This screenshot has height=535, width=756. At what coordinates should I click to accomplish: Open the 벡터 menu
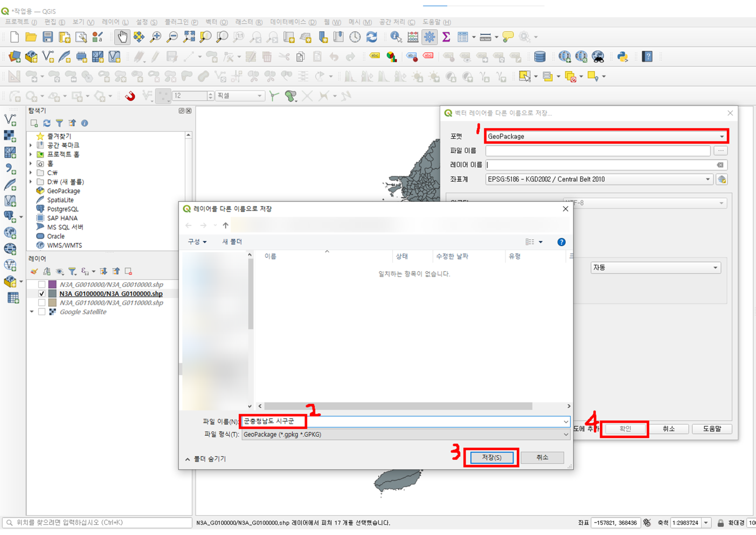point(216,22)
